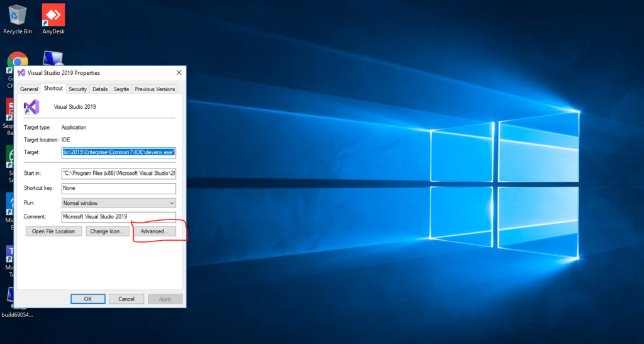Open the Details tab

tap(100, 89)
